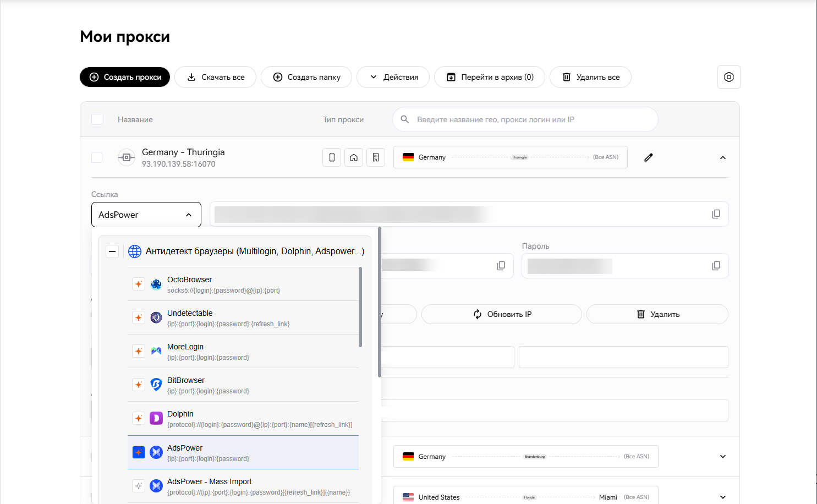Viewport: 817px width, 504px height.
Task: Copy the password field value
Action: click(716, 266)
